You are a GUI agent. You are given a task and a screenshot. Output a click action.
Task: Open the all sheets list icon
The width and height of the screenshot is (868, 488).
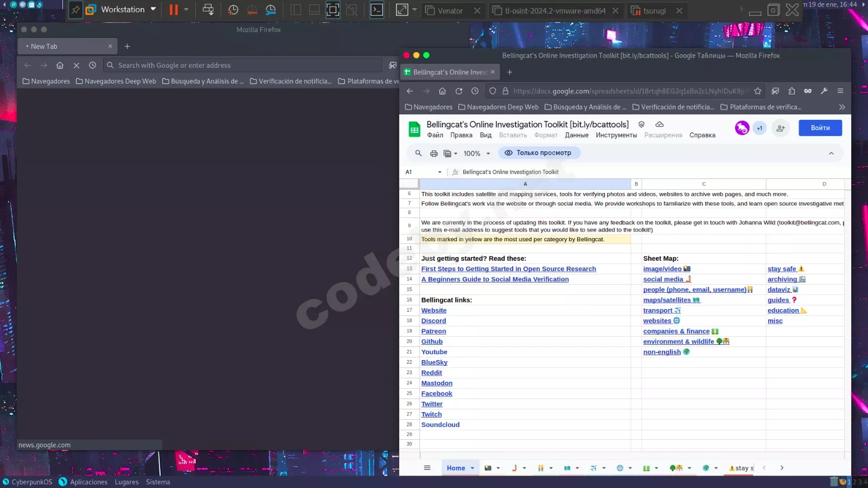[x=427, y=468]
